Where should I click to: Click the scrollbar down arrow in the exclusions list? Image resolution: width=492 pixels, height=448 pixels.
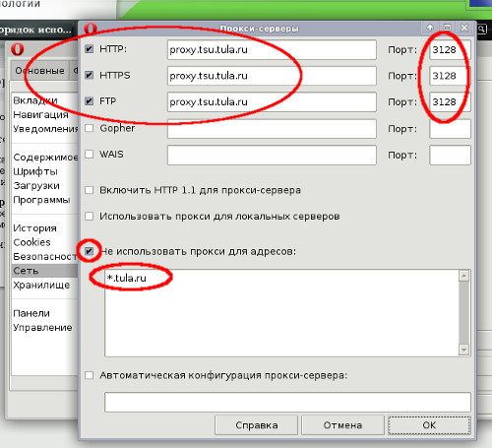[x=463, y=350]
